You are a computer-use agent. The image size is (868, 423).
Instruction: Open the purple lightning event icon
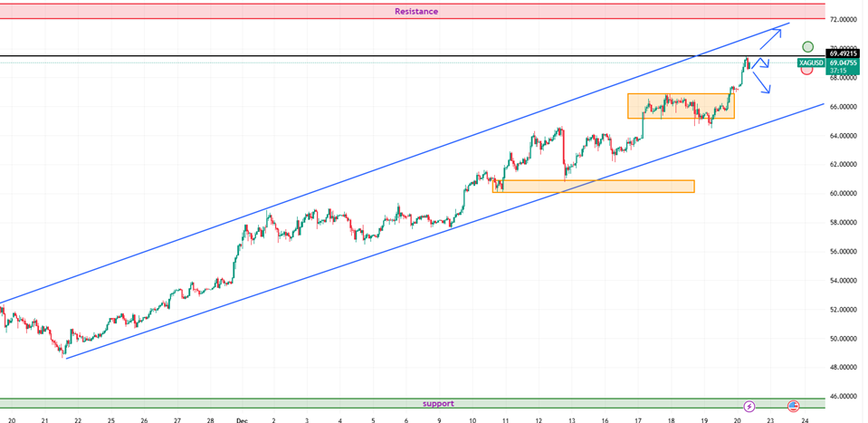749,407
